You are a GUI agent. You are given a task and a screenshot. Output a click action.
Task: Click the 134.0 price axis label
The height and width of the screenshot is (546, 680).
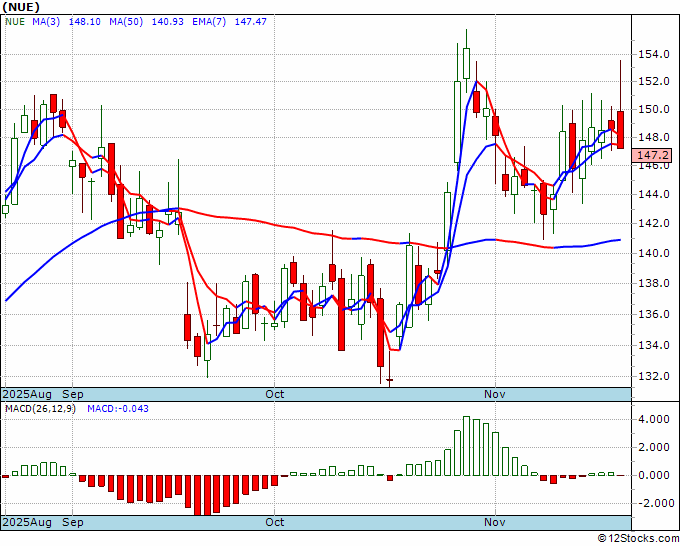[x=654, y=345]
